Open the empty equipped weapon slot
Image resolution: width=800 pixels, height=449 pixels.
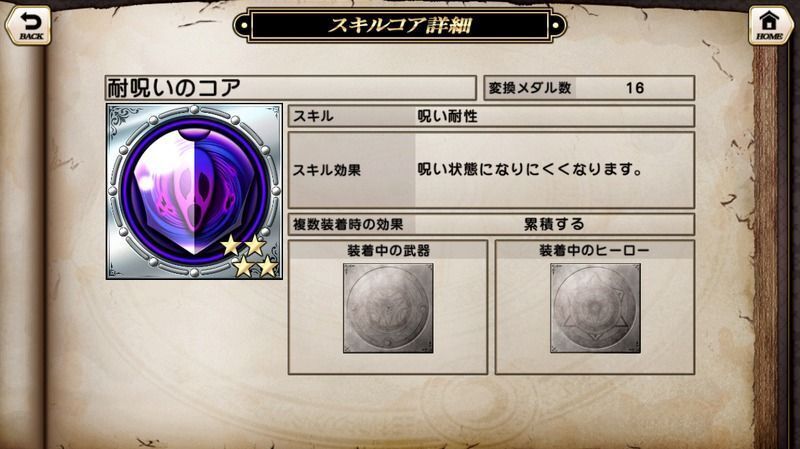click(x=388, y=308)
